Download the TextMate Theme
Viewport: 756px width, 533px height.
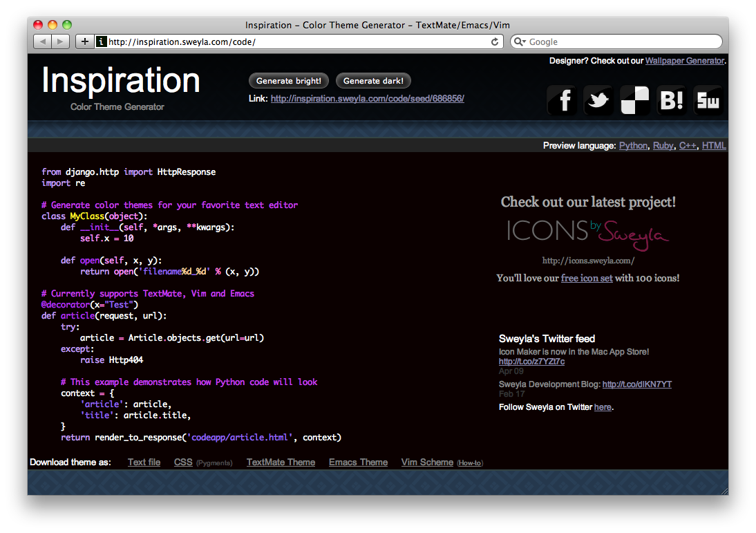(281, 462)
